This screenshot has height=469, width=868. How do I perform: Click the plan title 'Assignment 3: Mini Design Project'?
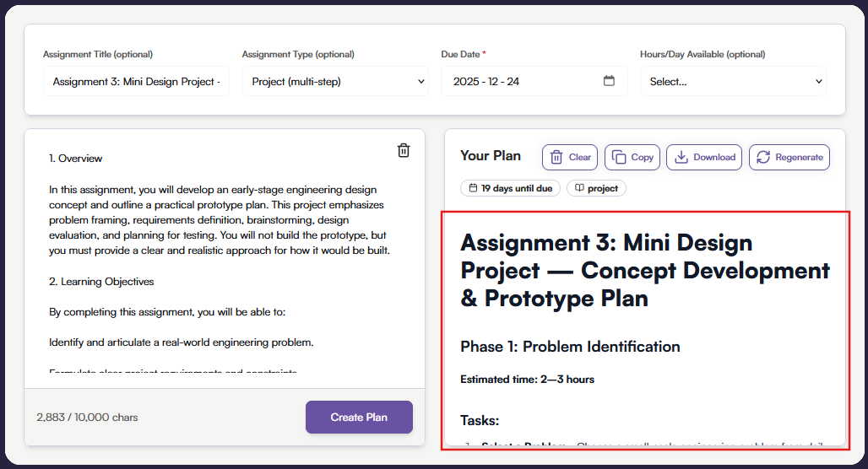(645, 271)
